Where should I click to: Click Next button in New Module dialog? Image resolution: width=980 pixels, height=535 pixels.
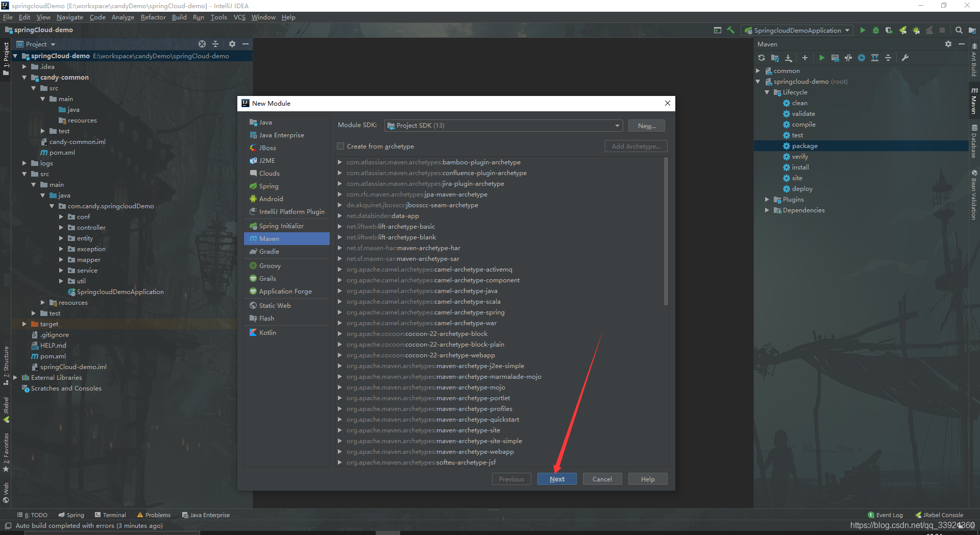[x=557, y=479]
